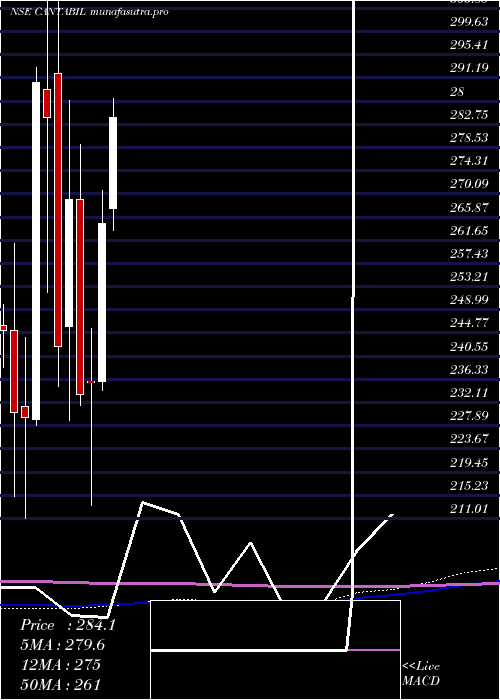
Task: Click the tallest white candlestick body
Action: pos(36,251)
